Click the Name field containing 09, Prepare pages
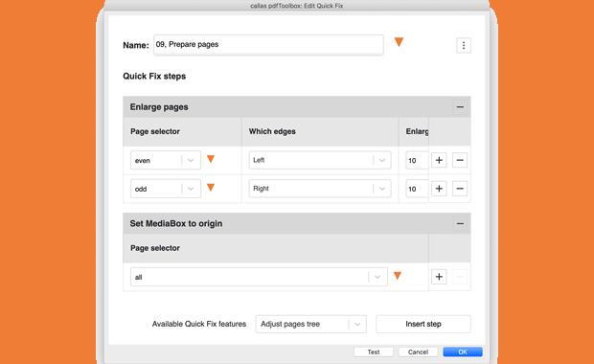This screenshot has height=364, width=594. pos(268,45)
